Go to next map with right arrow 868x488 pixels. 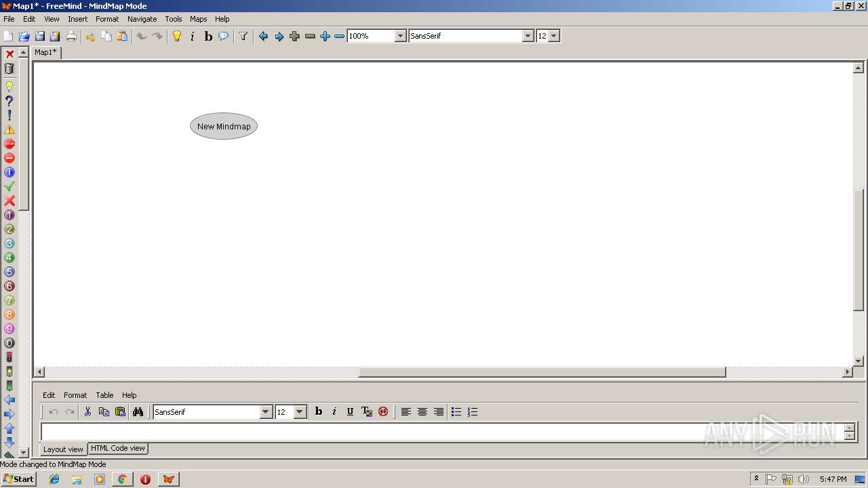279,36
